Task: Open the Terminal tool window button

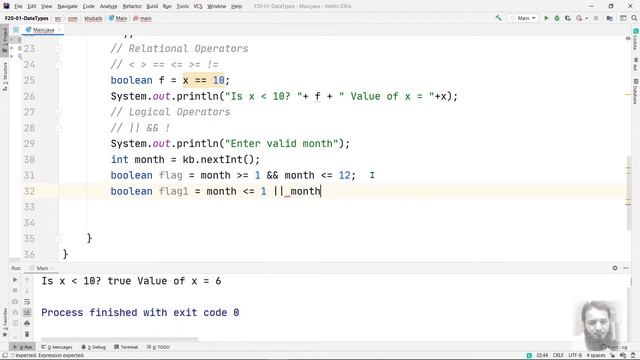Action: coord(126,347)
